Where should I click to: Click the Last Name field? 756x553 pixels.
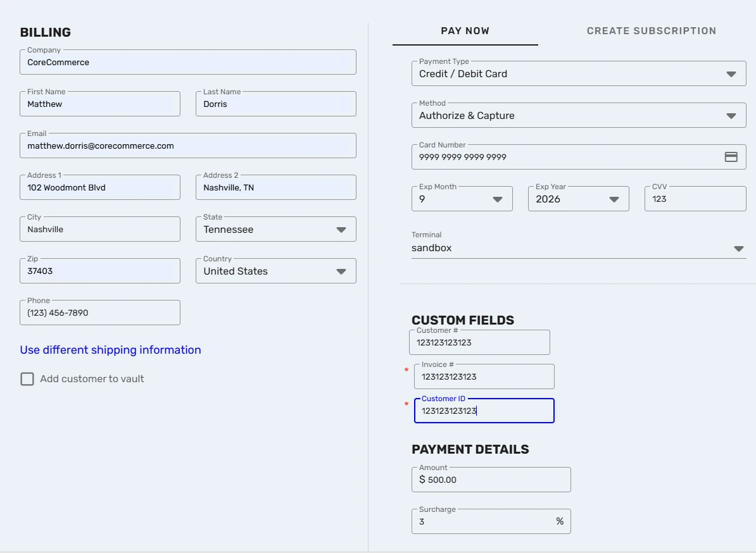tap(276, 104)
